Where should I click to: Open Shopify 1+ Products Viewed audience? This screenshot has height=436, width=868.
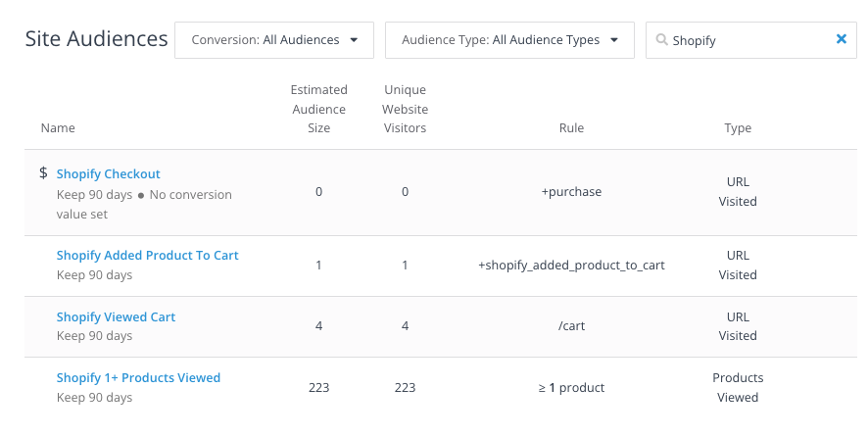point(138,377)
